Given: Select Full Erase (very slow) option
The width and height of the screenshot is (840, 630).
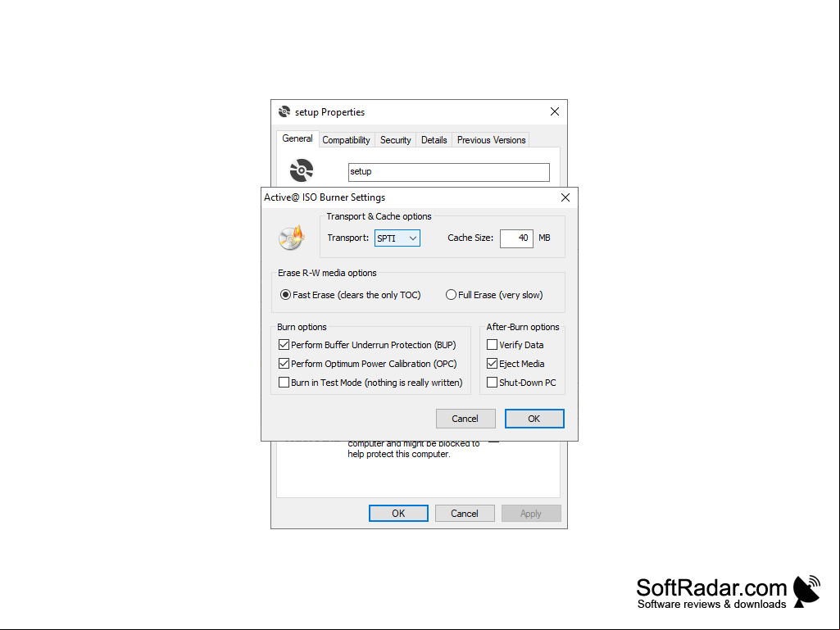Looking at the screenshot, I should pos(494,295).
